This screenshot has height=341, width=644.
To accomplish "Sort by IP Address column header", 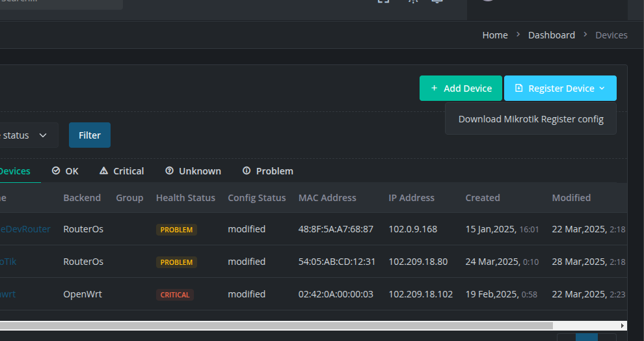I will [x=411, y=198].
